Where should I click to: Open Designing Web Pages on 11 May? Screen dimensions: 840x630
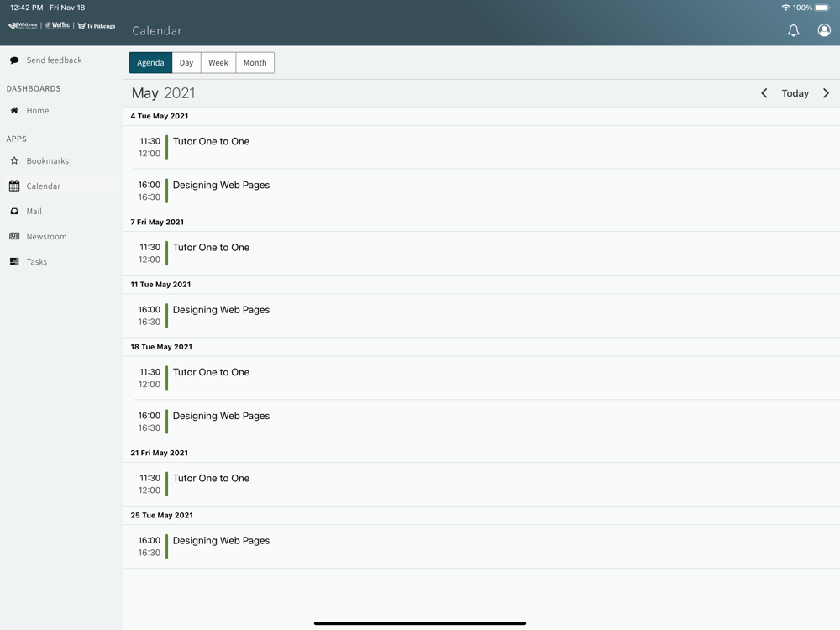point(481,316)
